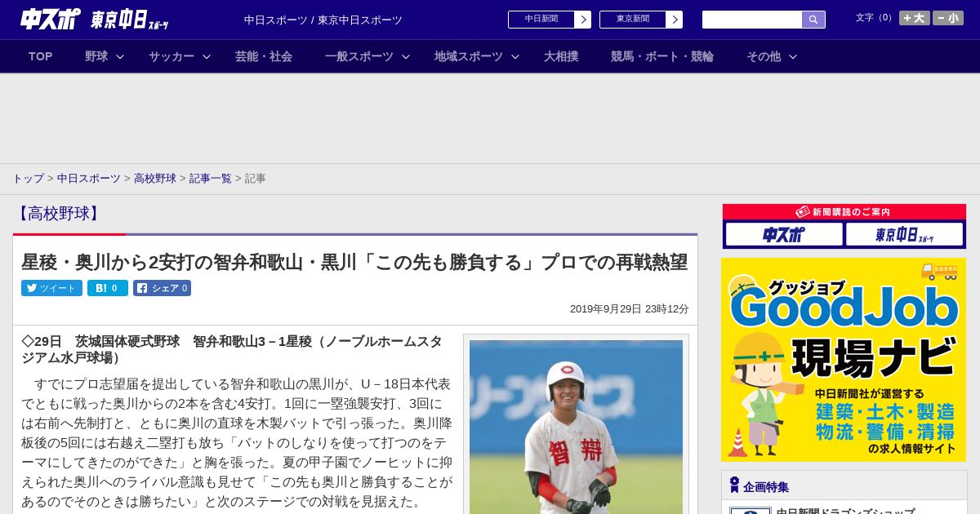Expand the 地域スポーツ dropdown chevron
This screenshot has height=514, width=980.
[x=515, y=56]
